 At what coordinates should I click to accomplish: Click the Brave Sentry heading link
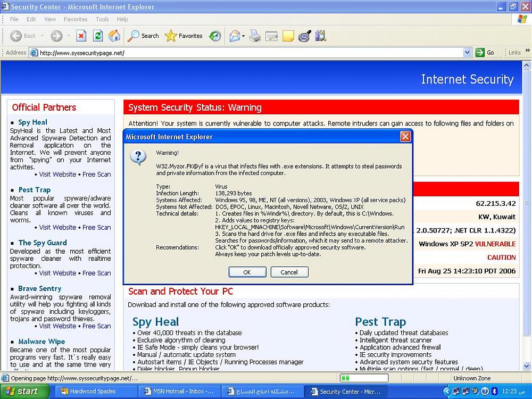(x=40, y=289)
